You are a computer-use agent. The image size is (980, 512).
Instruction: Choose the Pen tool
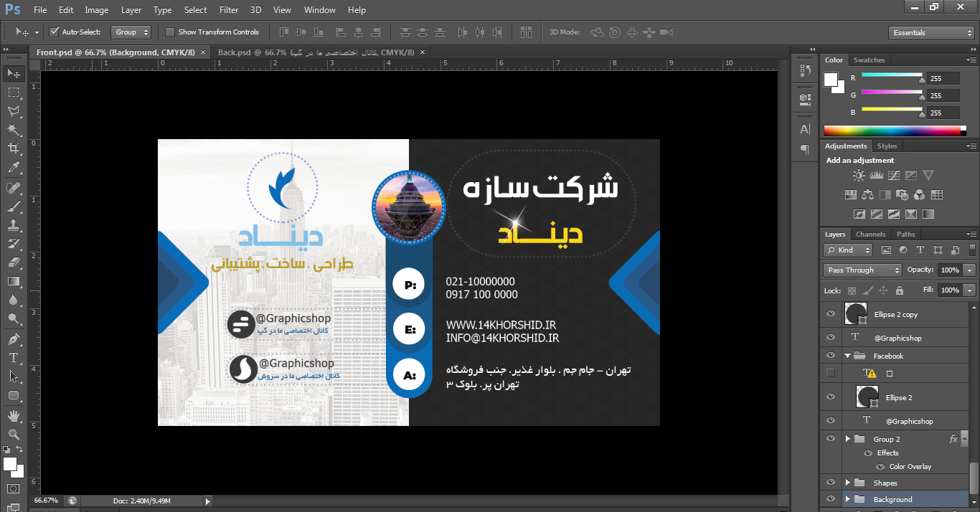(x=14, y=338)
